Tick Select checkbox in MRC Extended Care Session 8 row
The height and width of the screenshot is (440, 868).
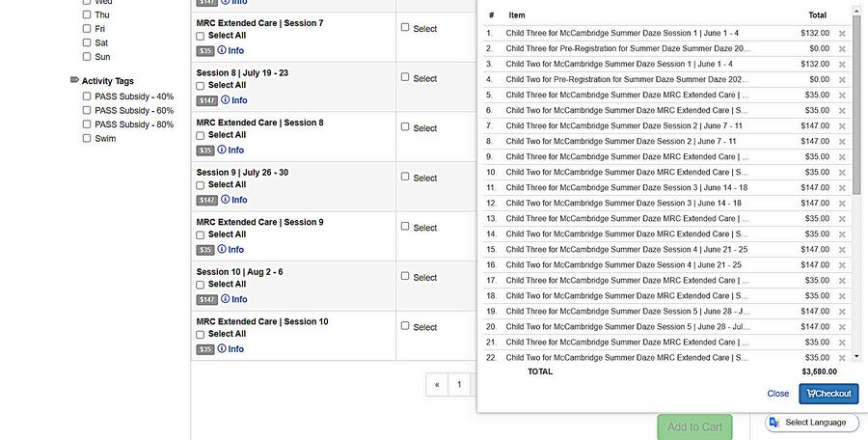[x=405, y=127]
